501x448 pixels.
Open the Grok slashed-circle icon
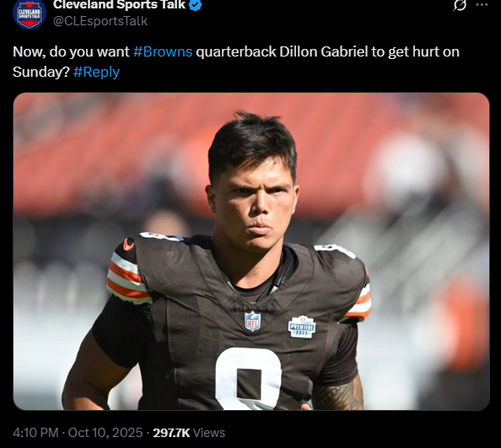460,5
